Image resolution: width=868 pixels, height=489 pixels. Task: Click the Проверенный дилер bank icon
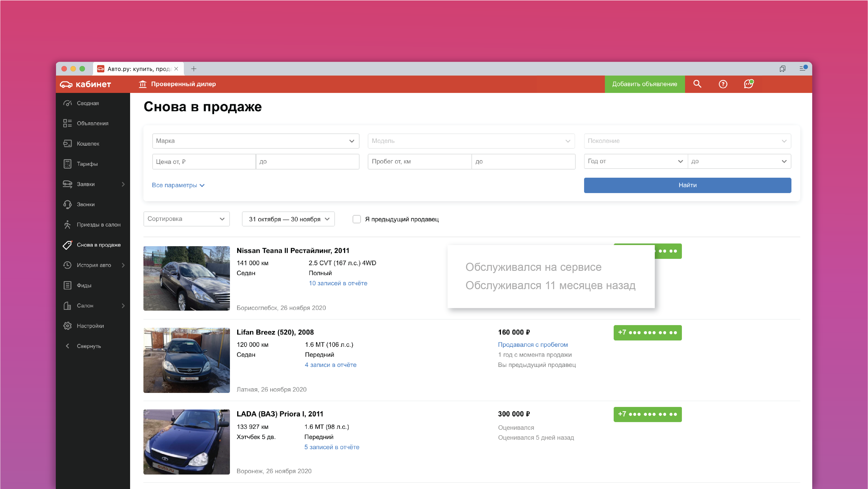click(143, 84)
